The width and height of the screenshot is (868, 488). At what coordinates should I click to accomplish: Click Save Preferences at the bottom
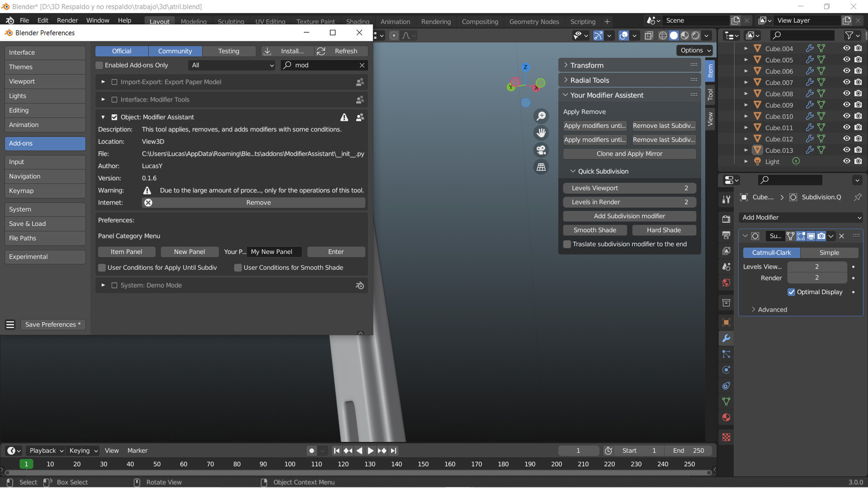53,324
